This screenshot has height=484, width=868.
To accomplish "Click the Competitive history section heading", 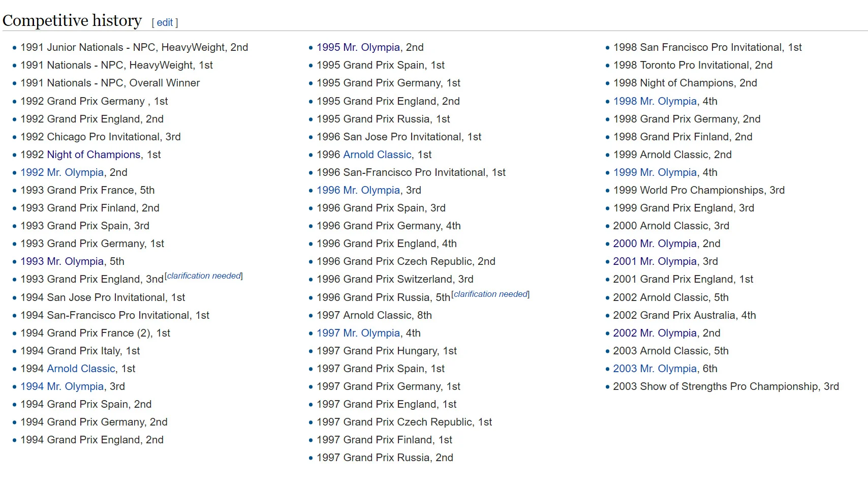I will pyautogui.click(x=72, y=20).
